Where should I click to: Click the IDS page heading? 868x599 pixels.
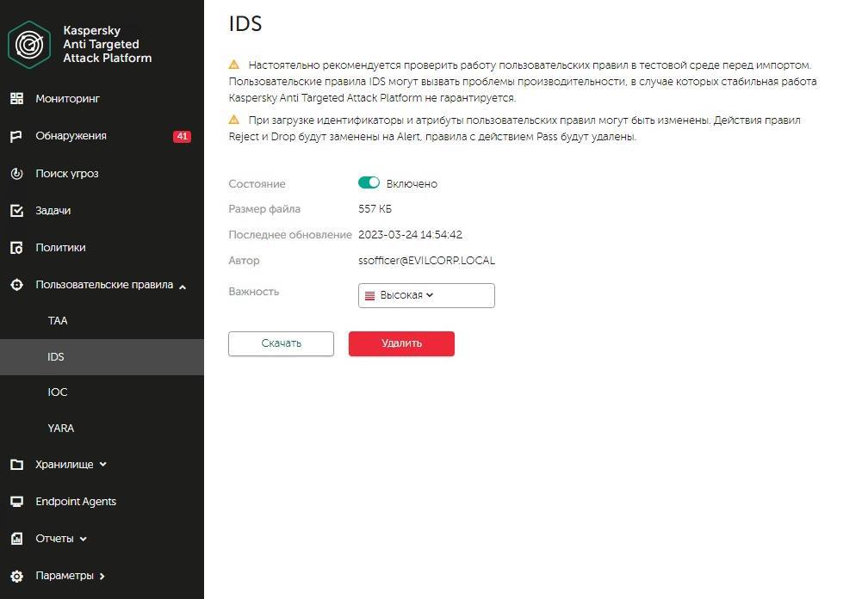point(245,24)
